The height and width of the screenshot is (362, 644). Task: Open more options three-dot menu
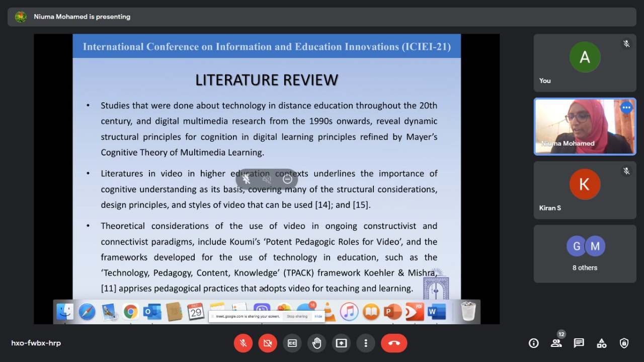[x=366, y=343]
